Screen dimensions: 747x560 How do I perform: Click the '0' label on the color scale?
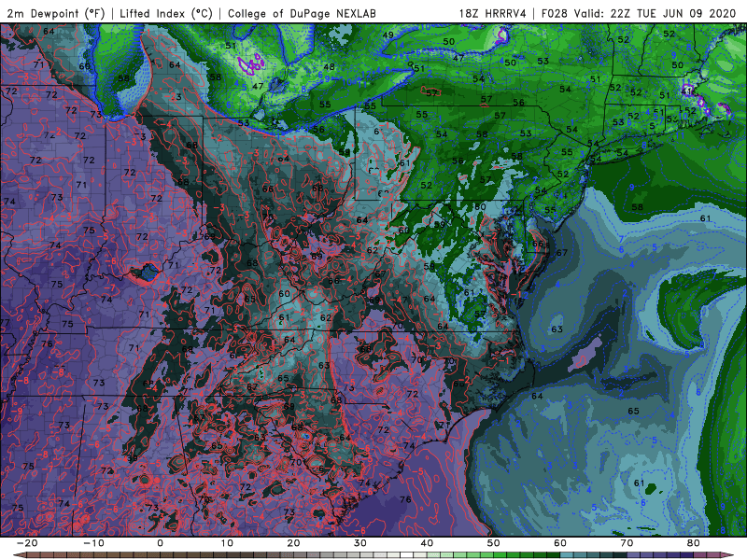coord(160,543)
